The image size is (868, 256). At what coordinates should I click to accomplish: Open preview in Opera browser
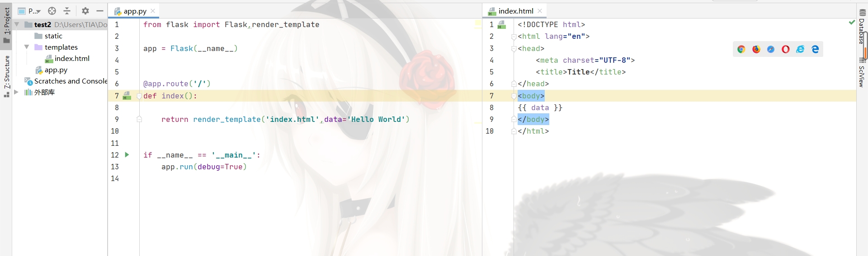point(786,49)
